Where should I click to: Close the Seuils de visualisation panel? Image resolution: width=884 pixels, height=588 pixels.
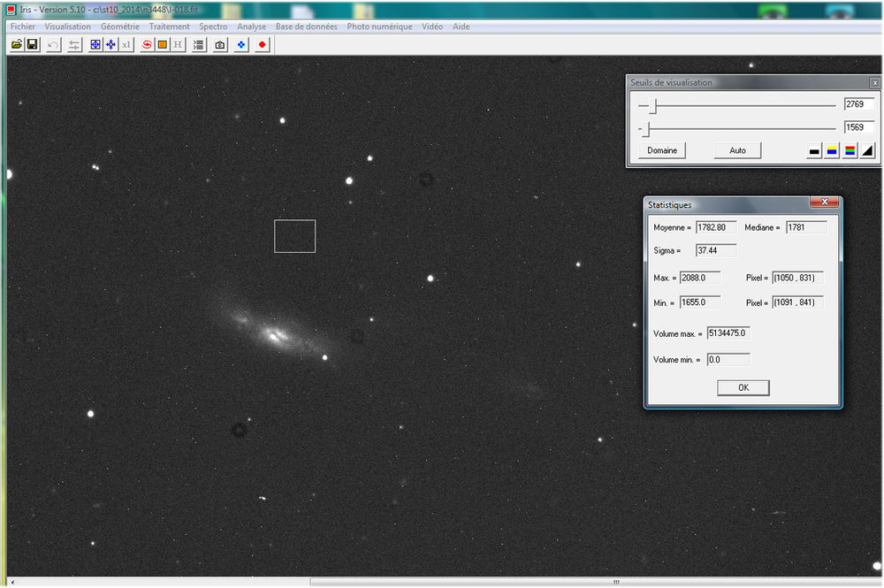[x=874, y=83]
